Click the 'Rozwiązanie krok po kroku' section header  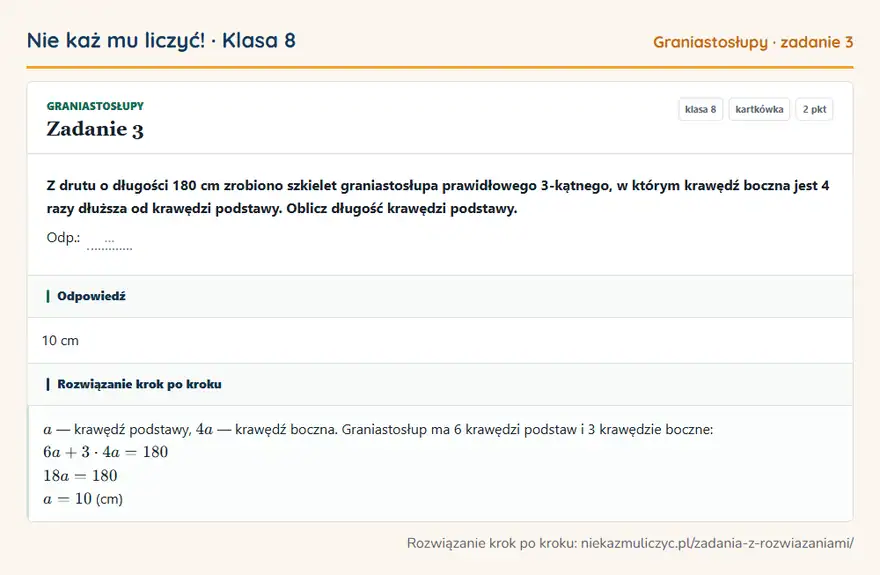click(x=440, y=384)
